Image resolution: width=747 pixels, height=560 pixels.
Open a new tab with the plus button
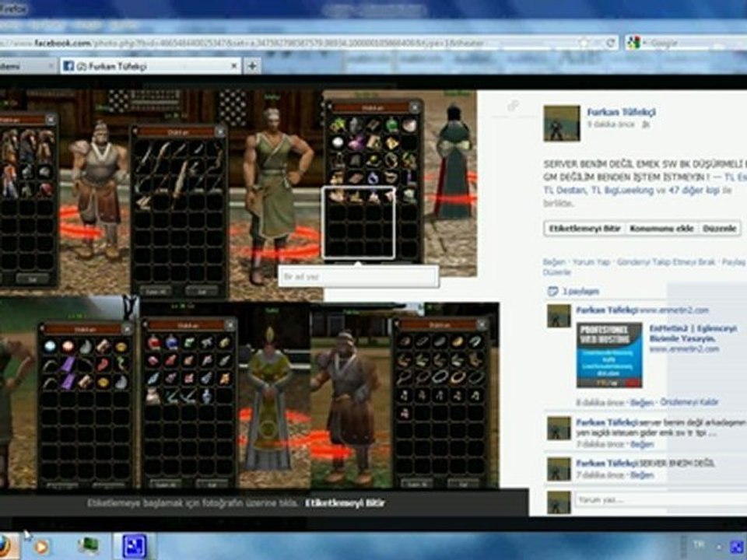252,65
